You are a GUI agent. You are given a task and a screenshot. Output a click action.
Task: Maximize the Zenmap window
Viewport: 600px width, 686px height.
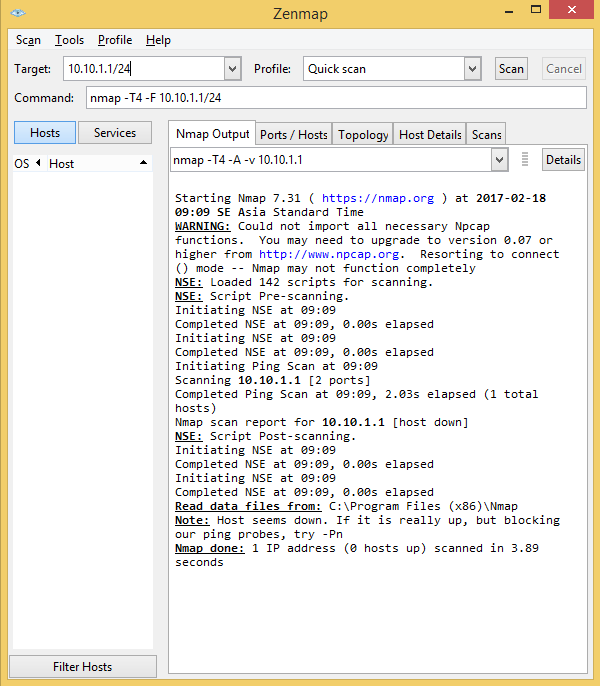pyautogui.click(x=536, y=10)
